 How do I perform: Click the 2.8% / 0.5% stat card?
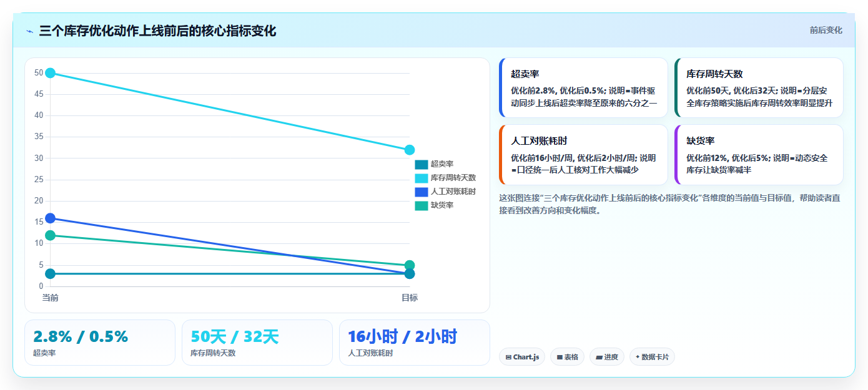click(100, 343)
